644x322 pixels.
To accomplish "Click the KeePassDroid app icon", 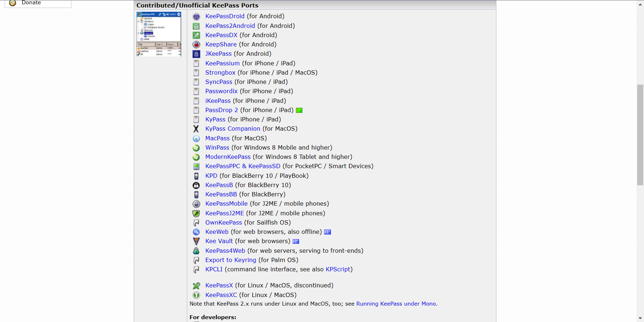I will click(x=196, y=16).
